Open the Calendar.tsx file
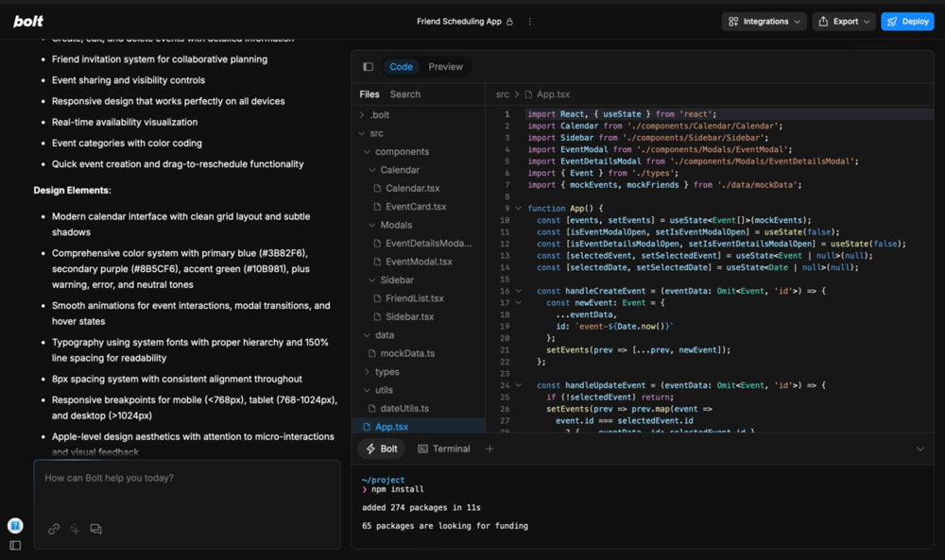 (412, 188)
